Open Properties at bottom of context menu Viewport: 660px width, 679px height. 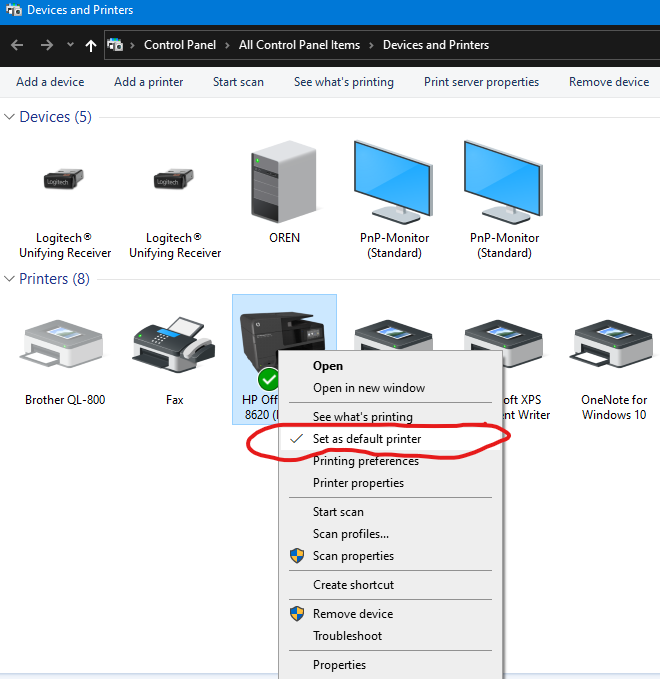pos(339,665)
